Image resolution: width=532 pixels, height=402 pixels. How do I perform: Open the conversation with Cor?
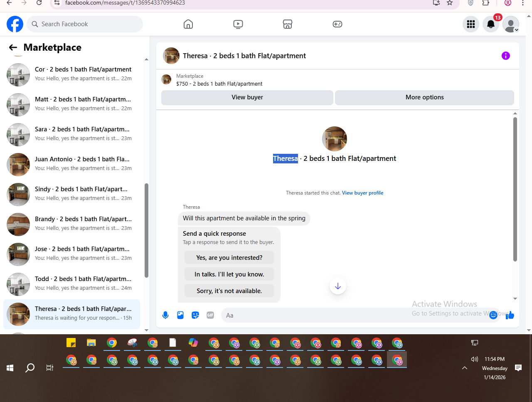(x=71, y=75)
